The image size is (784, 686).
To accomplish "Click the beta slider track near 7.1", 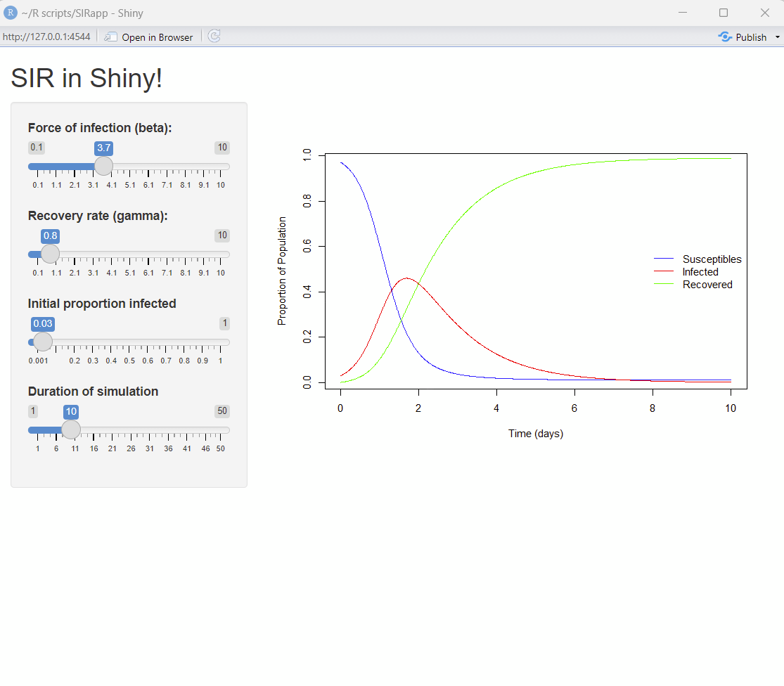I will (x=167, y=167).
